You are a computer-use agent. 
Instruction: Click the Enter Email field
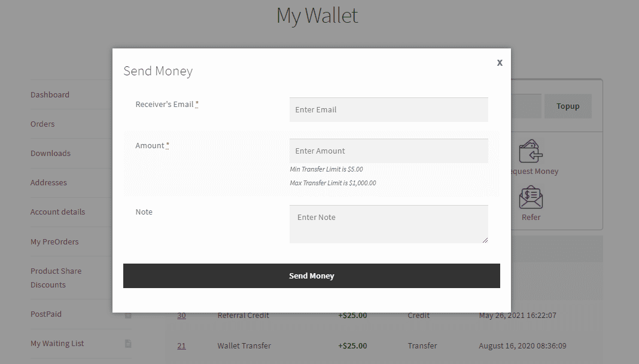tap(388, 109)
